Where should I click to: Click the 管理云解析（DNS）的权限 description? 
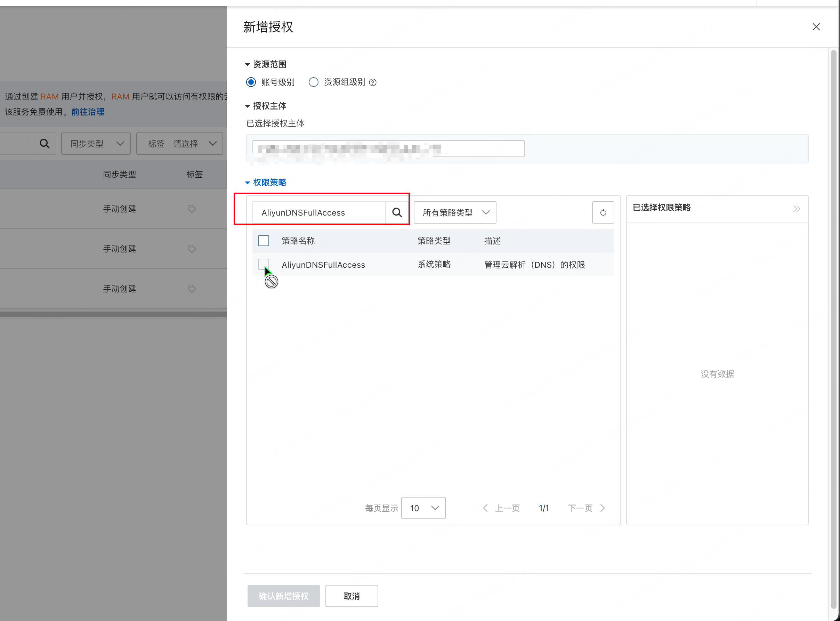(x=534, y=265)
